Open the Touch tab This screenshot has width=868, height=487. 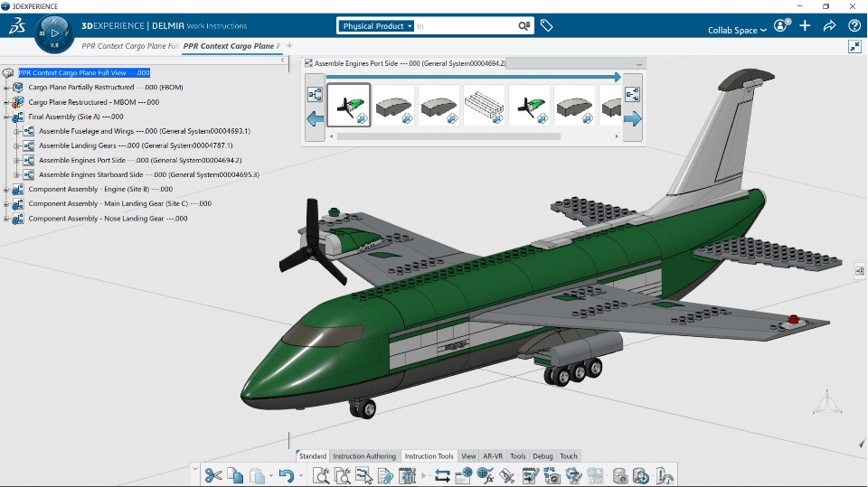(569, 456)
